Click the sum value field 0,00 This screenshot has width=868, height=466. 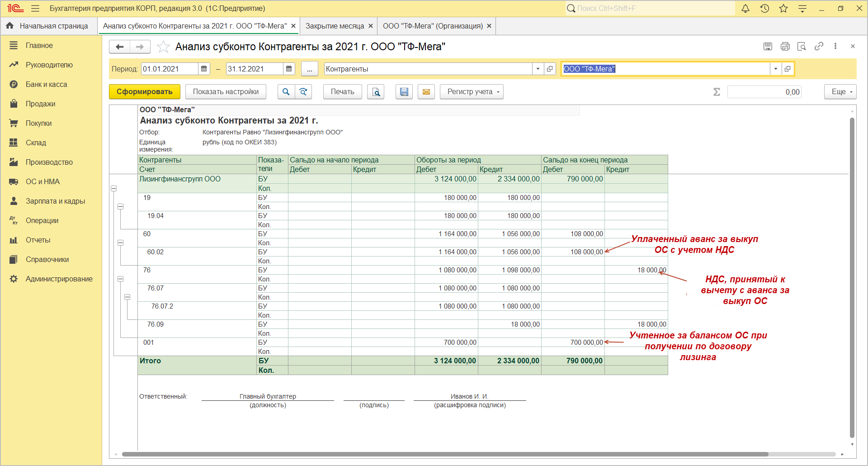(764, 92)
